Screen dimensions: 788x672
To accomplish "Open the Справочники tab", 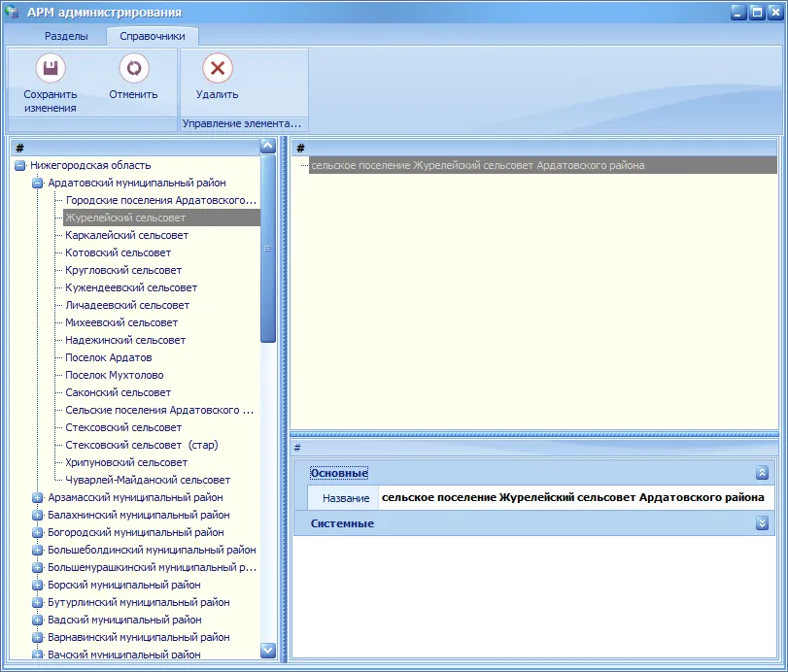I will point(153,36).
